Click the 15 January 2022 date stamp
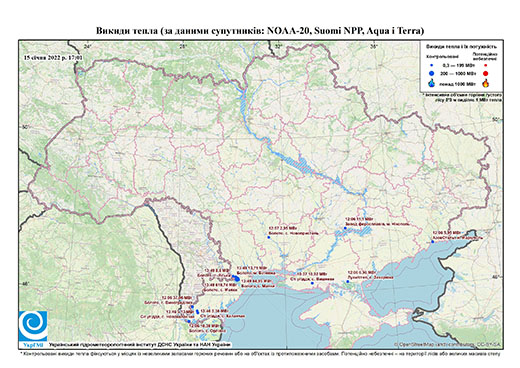The image size is (520, 368). pyautogui.click(x=53, y=57)
